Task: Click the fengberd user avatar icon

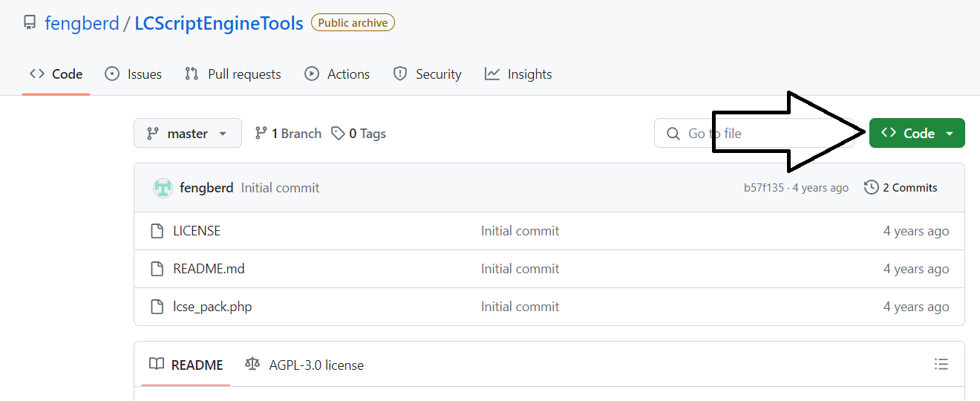Action: point(163,188)
